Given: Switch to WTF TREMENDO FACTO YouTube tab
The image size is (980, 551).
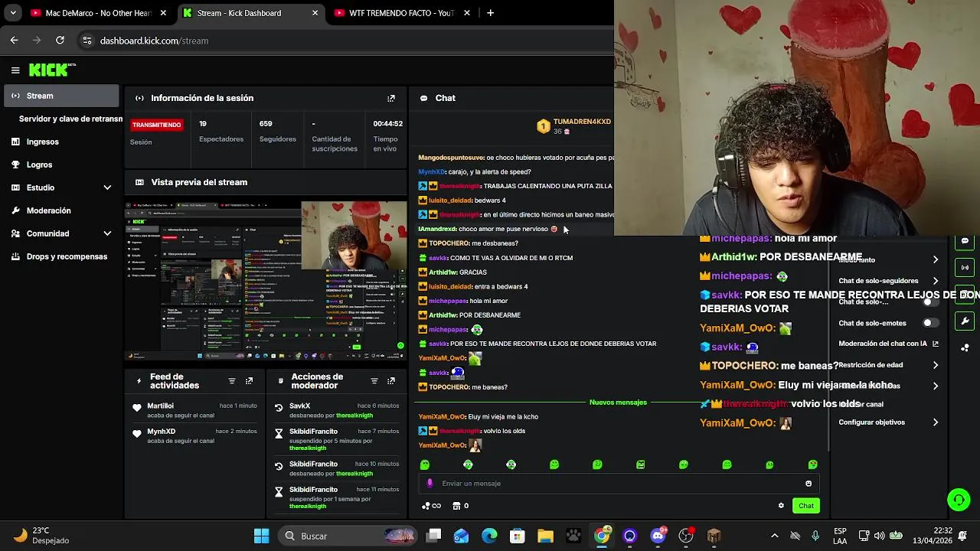Looking at the screenshot, I should (x=402, y=13).
